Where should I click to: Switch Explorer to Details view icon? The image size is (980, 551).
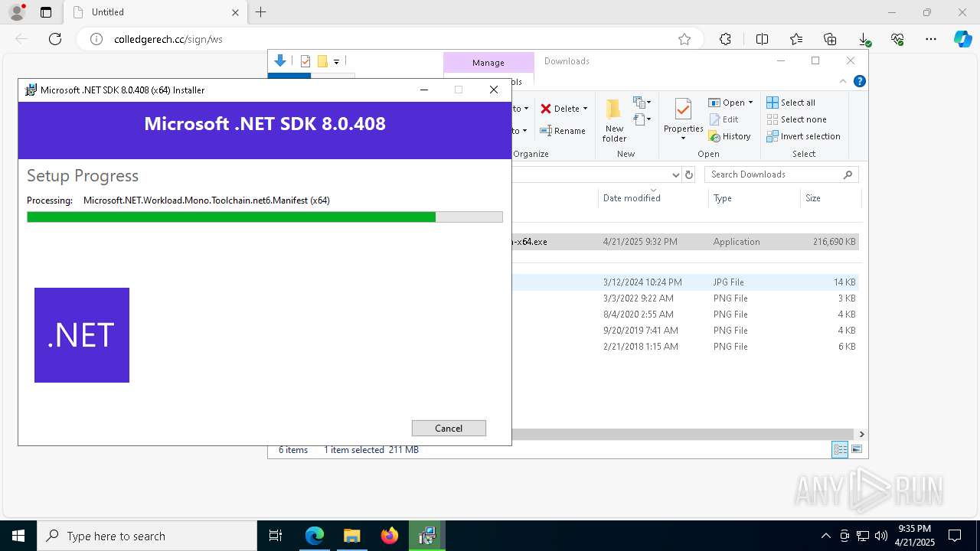(840, 450)
